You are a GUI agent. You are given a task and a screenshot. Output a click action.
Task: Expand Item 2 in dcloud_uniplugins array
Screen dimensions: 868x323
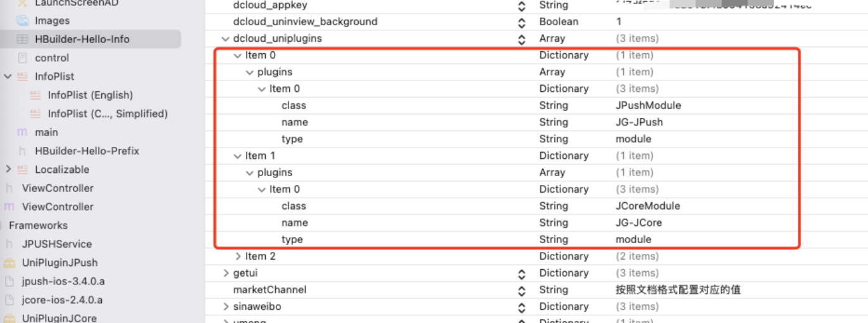(x=238, y=256)
